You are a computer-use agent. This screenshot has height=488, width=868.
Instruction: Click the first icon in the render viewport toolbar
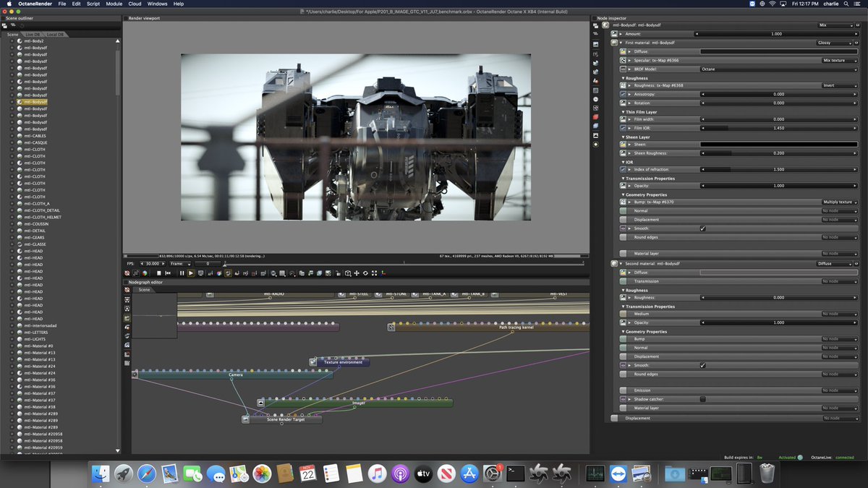tap(127, 273)
